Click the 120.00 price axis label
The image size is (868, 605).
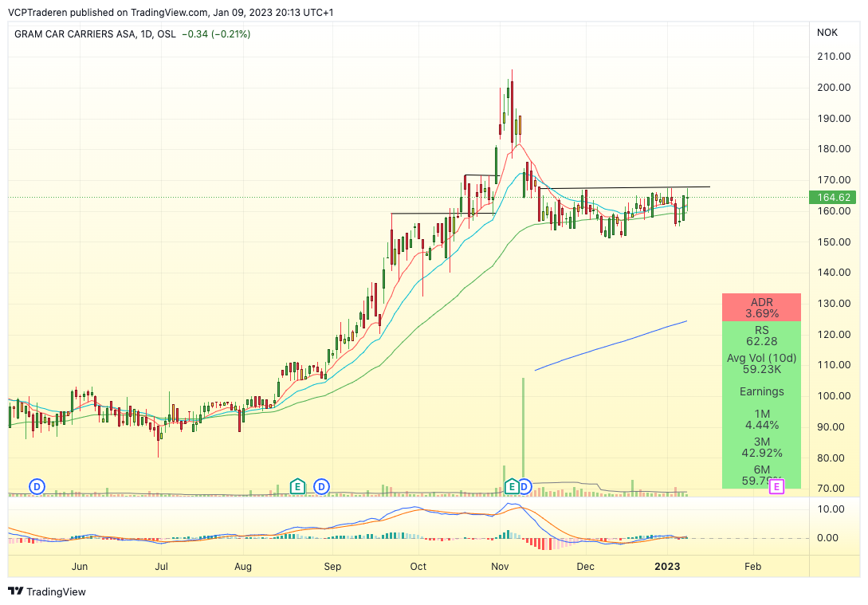pos(834,334)
